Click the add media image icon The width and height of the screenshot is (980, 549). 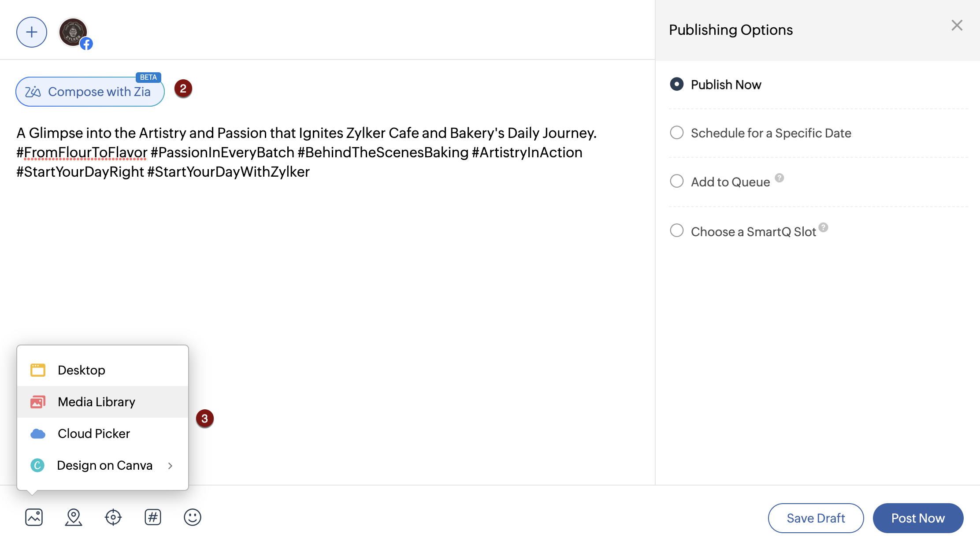point(34,517)
